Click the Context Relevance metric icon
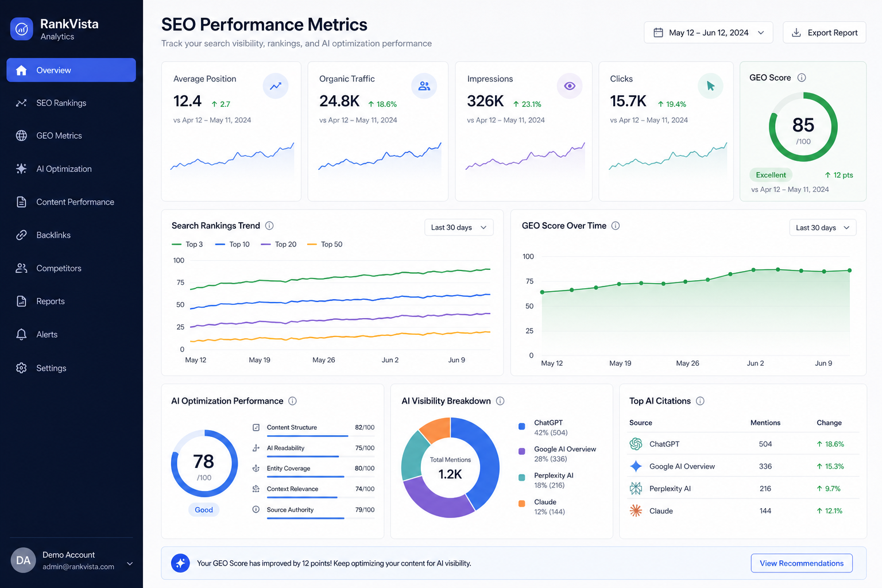The height and width of the screenshot is (588, 882). click(256, 489)
